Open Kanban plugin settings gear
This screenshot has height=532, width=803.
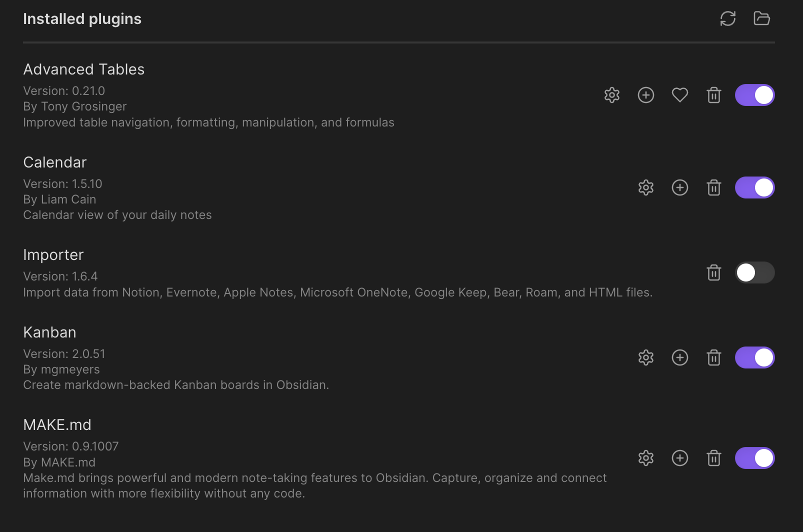646,357
